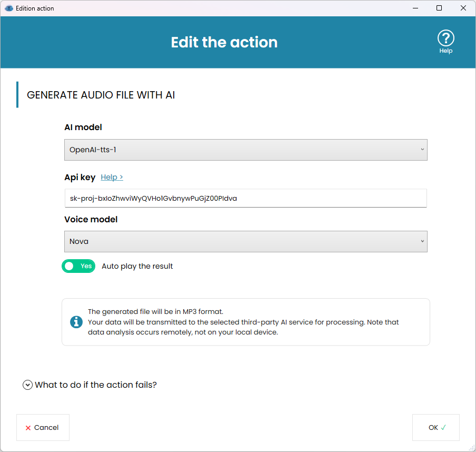Click the Voice model dropdown arrow
Viewport: 476px width, 452px height.
[x=422, y=241]
